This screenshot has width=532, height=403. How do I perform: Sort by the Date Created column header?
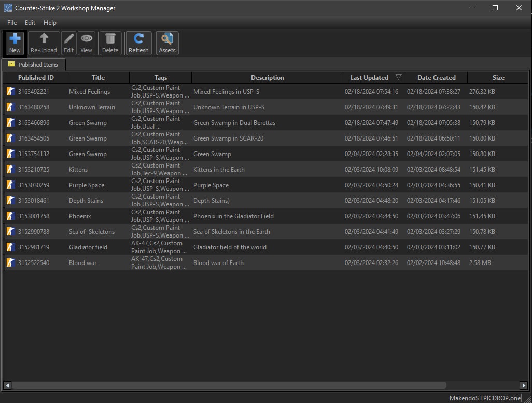click(x=436, y=77)
